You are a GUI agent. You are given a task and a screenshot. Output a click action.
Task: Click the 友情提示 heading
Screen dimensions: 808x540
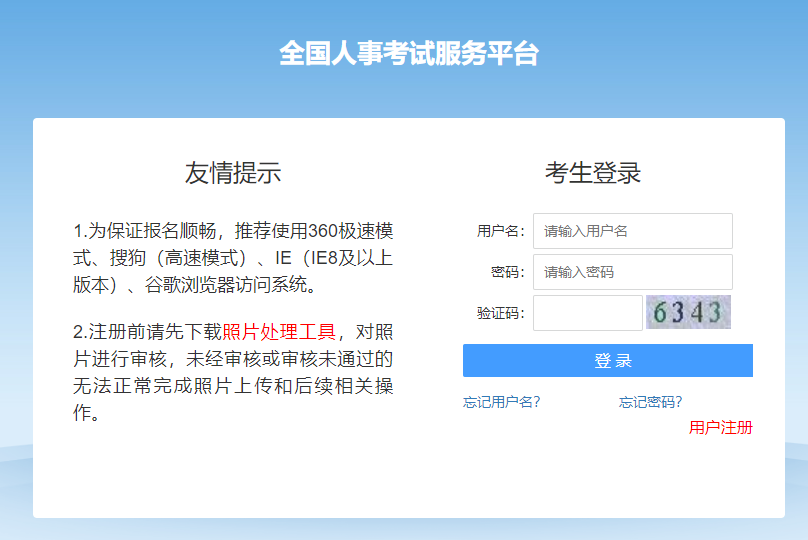[x=233, y=173]
